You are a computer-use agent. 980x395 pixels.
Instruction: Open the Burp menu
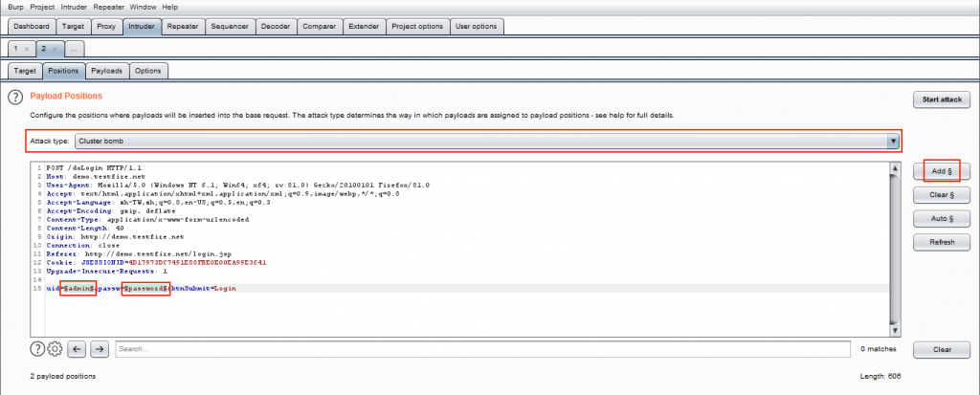[15, 7]
